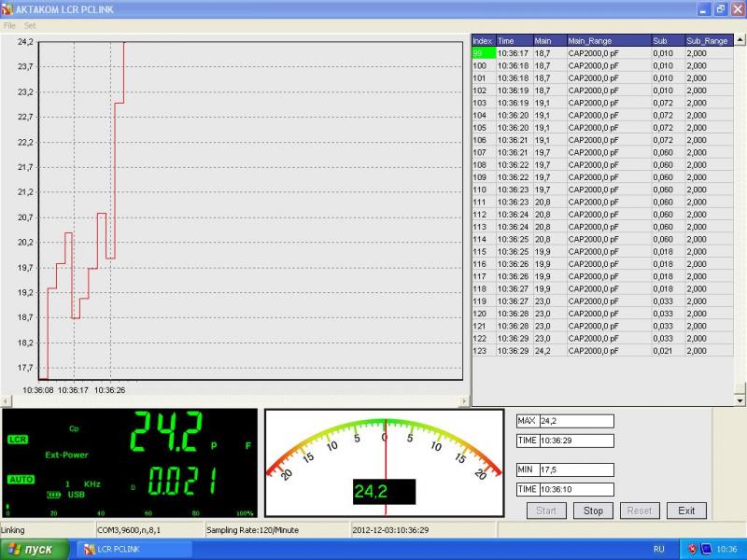Screen dimensions: 747x560
Task: Click the MIN time field 10:36:10
Action: point(576,489)
